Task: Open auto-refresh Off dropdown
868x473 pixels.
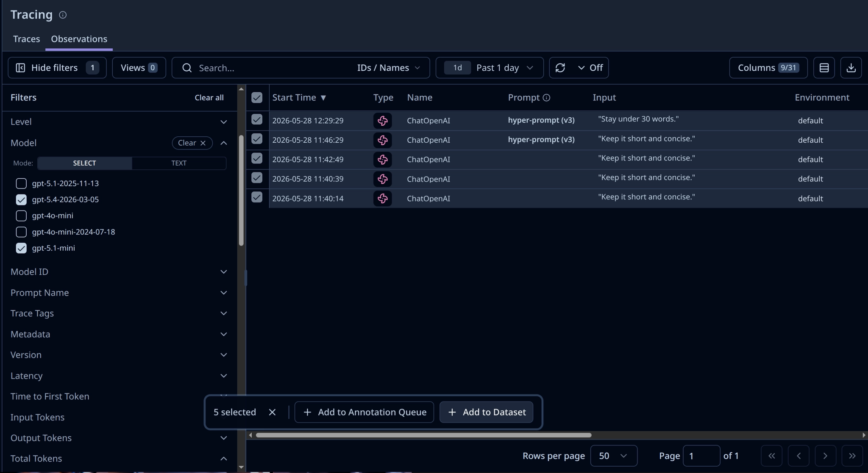Action: tap(590, 68)
